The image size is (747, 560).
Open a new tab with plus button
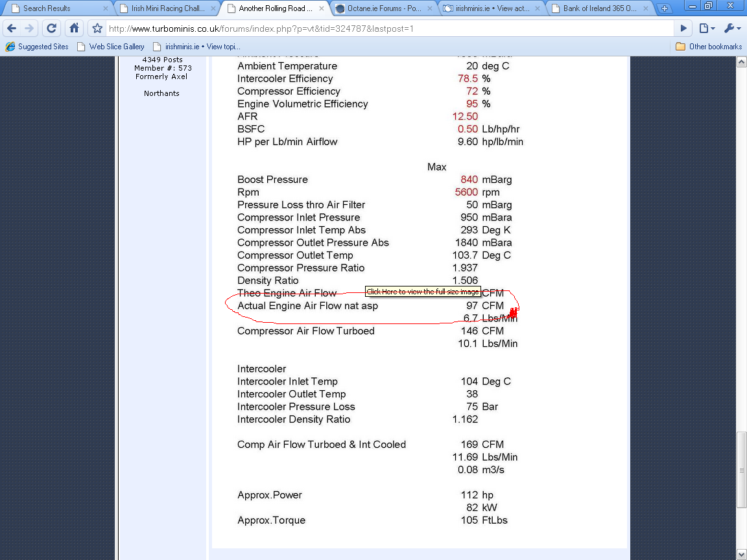(664, 8)
